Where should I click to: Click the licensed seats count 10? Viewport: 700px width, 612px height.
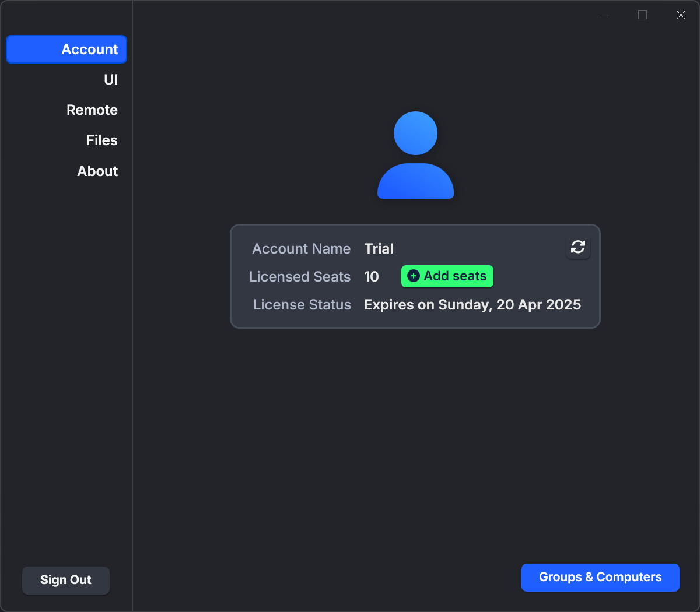click(x=372, y=277)
